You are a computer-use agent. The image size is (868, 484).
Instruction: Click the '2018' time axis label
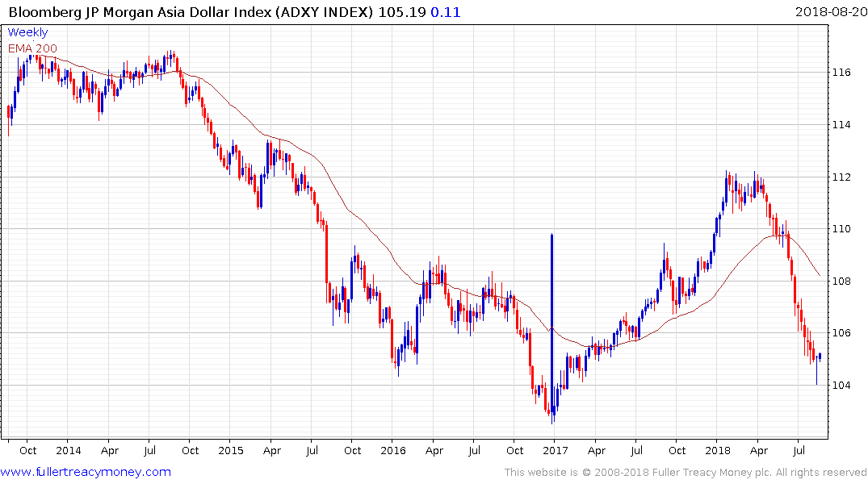718,450
